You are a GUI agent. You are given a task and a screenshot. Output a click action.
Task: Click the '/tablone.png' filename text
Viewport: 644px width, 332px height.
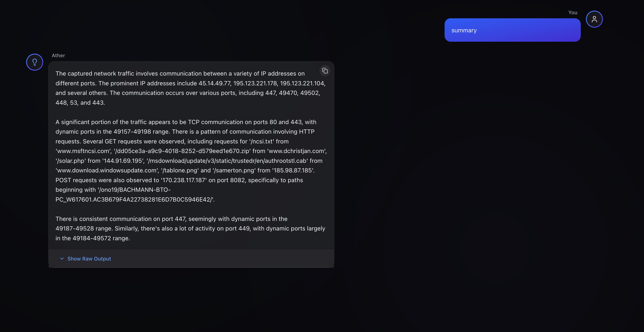click(180, 170)
